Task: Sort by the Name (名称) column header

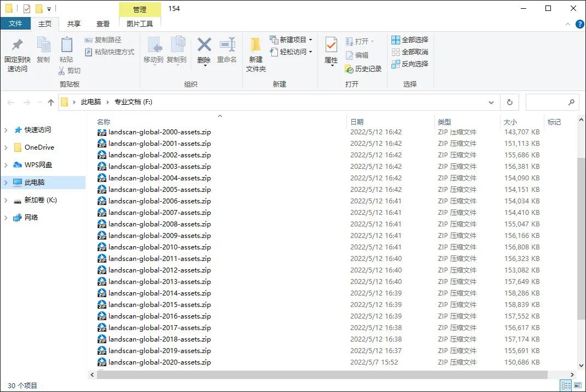Action: (103, 122)
